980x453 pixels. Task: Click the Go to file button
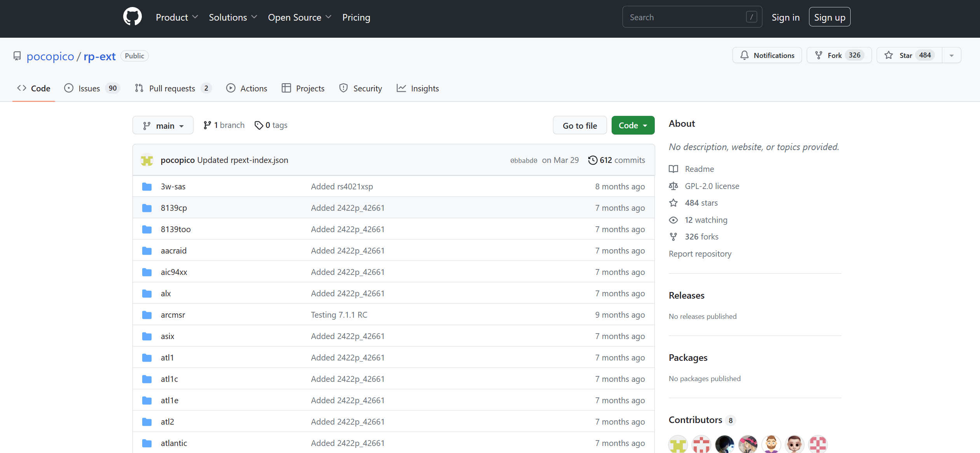pos(580,126)
